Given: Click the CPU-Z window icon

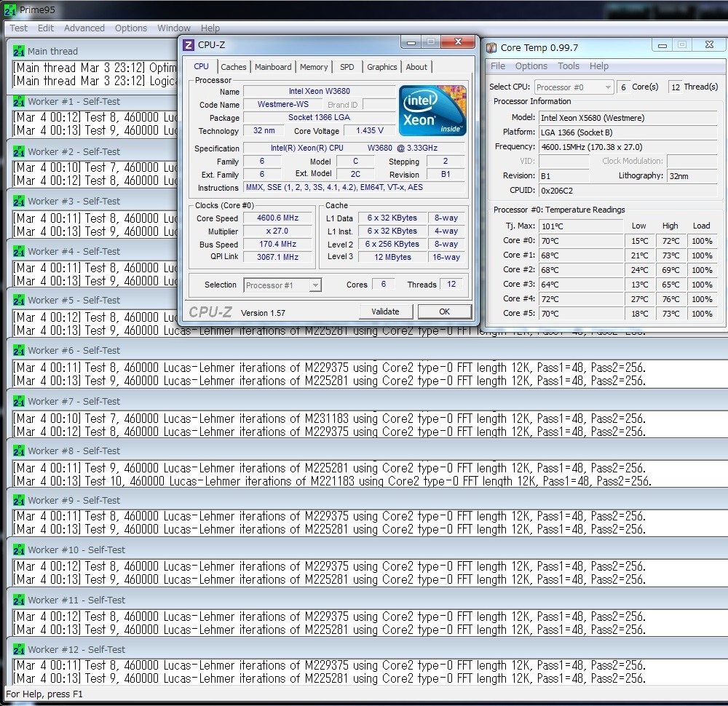Looking at the screenshot, I should (x=189, y=45).
